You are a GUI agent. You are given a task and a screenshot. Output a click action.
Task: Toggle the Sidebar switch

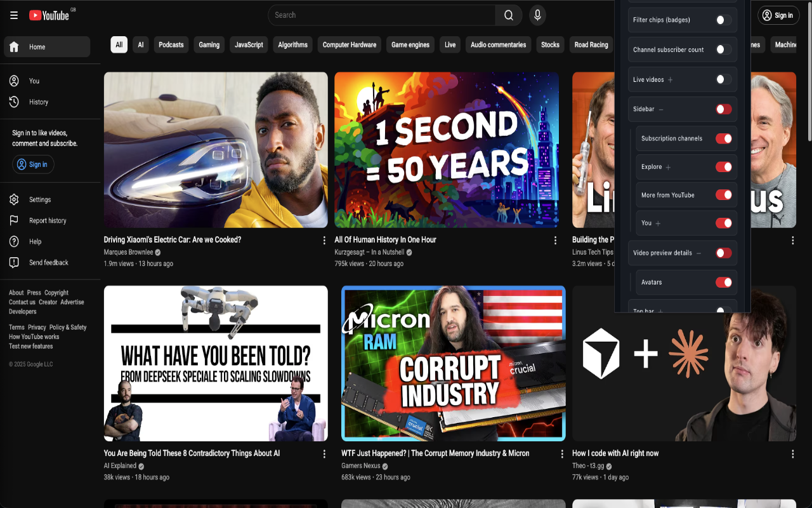pos(723,109)
